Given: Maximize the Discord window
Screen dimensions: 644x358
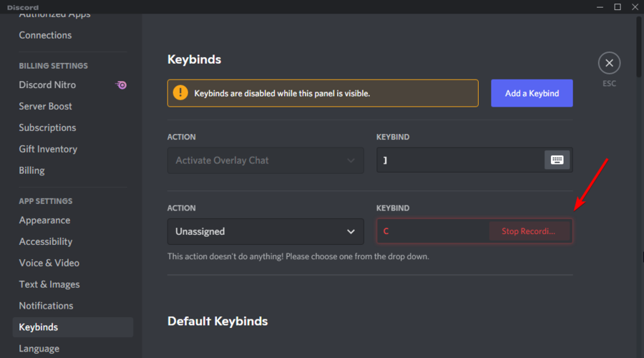Looking at the screenshot, I should pos(618,7).
